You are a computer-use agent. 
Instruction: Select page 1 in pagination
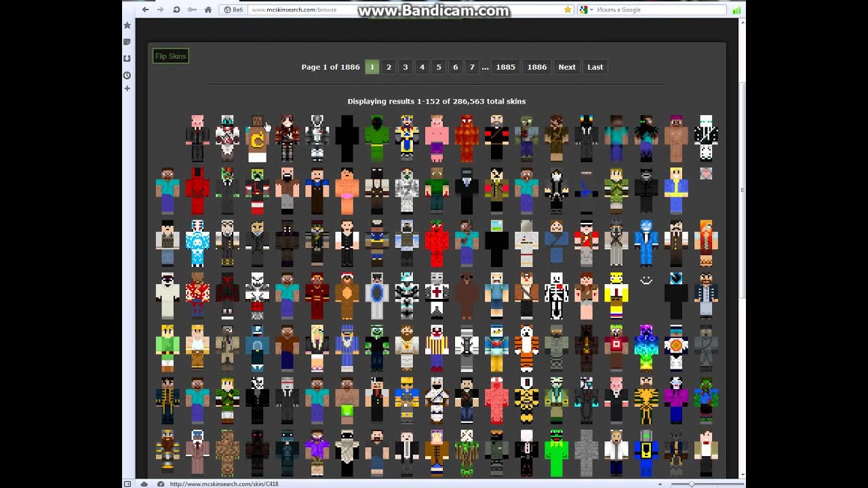tap(372, 67)
